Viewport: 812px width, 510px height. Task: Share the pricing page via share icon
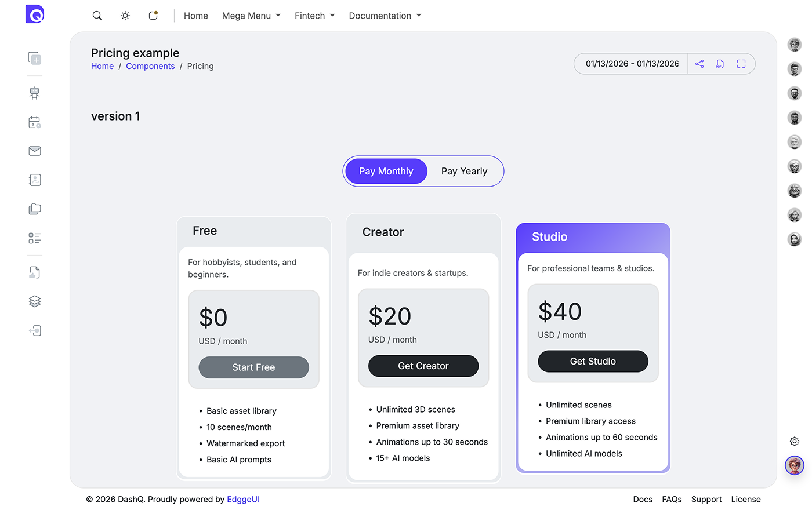(x=699, y=64)
